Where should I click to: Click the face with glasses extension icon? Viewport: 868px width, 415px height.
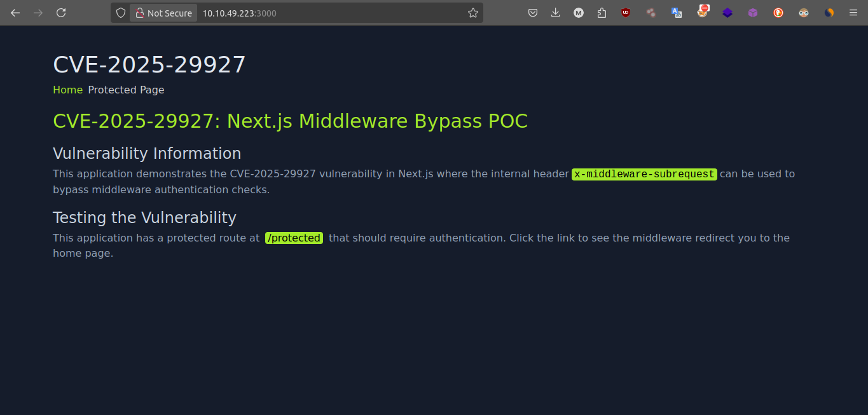pyautogui.click(x=804, y=13)
